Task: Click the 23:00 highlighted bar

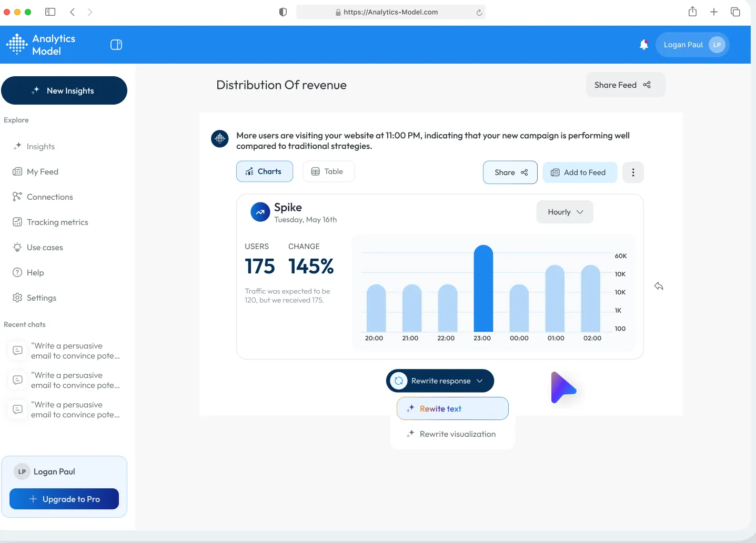Action: (x=483, y=289)
